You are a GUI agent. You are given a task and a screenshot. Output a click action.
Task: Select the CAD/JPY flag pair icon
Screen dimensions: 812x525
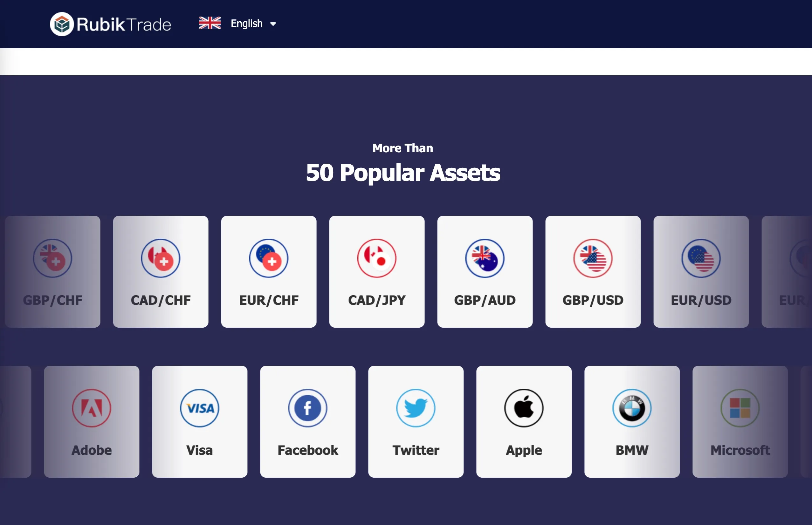click(x=377, y=258)
